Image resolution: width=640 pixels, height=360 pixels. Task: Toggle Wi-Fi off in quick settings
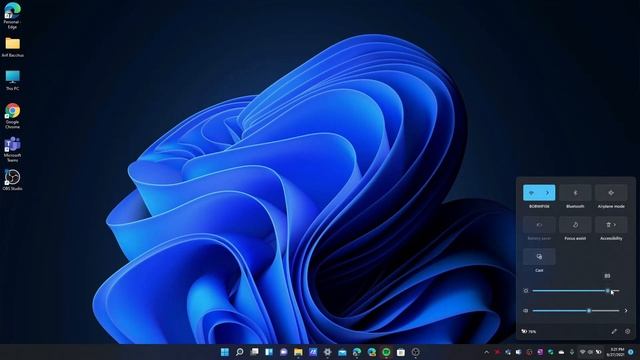point(531,193)
